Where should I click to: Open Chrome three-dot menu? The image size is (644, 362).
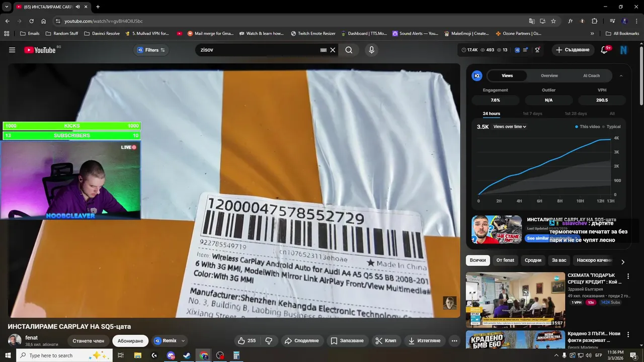636,21
